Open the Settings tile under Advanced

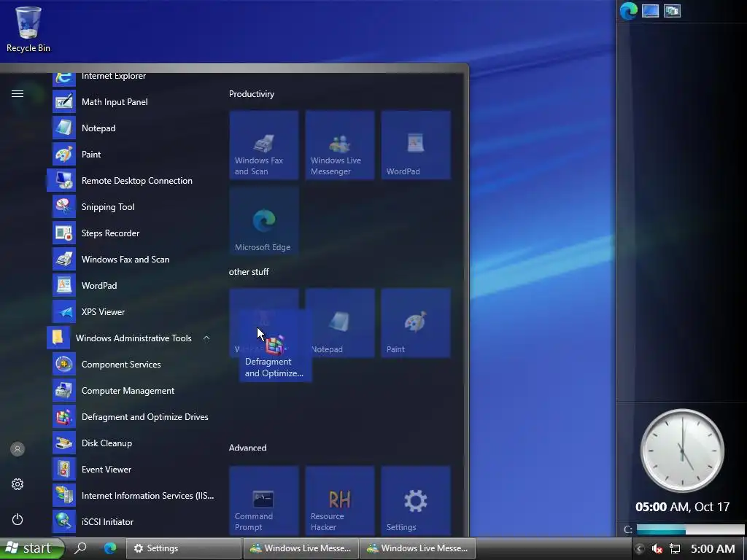tap(415, 500)
